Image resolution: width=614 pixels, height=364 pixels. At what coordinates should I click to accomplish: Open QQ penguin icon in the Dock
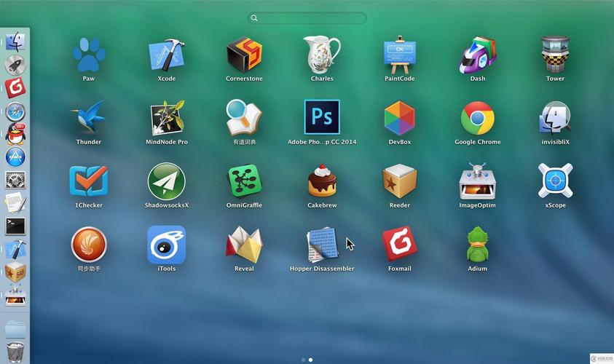click(15, 134)
